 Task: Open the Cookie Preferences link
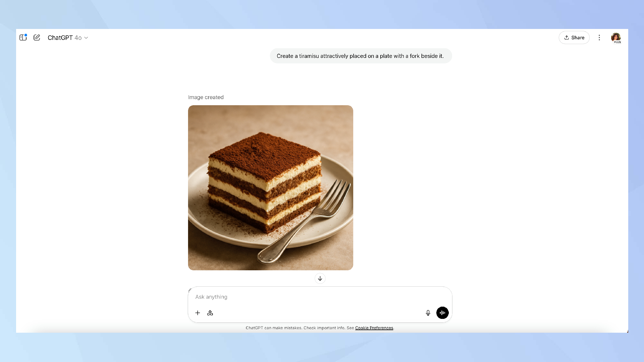(x=374, y=328)
